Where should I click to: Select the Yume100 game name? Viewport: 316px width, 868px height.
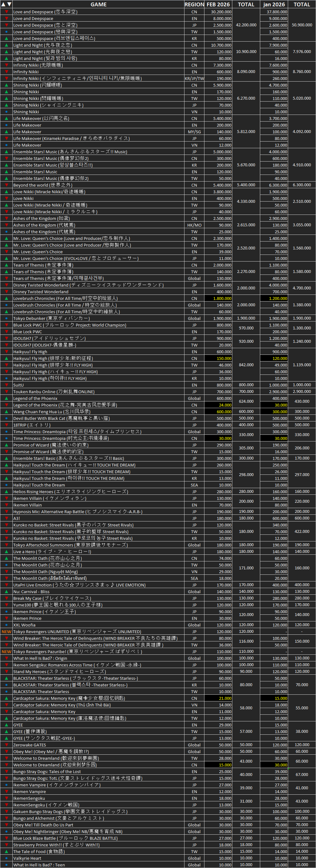click(x=58, y=605)
